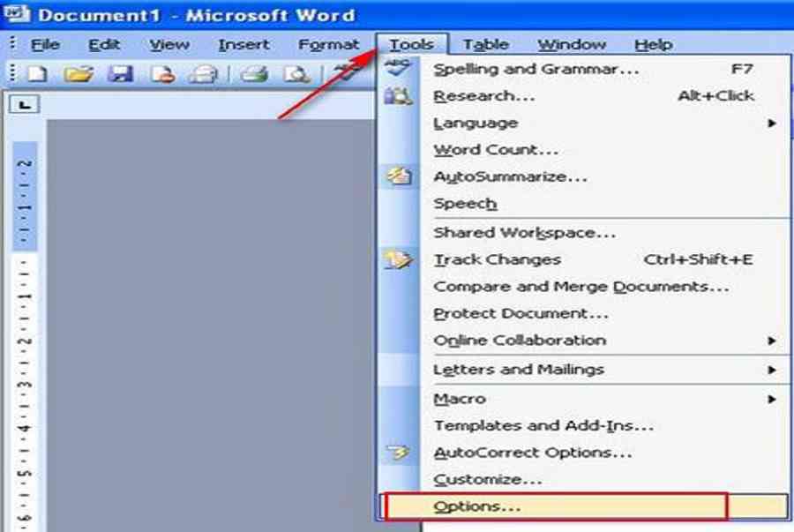This screenshot has height=532, width=794.
Task: Expand the Macro submenu
Action: 584,399
